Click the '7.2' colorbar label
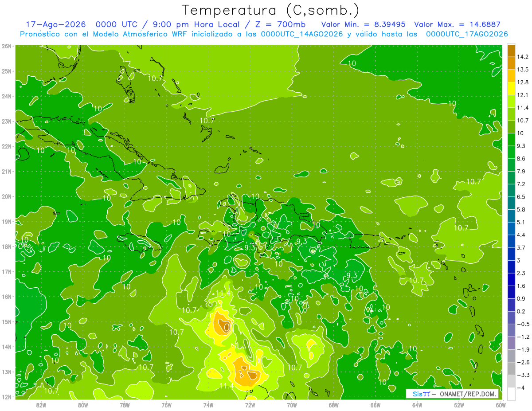Viewport: 532px width, 411px height. (521, 184)
